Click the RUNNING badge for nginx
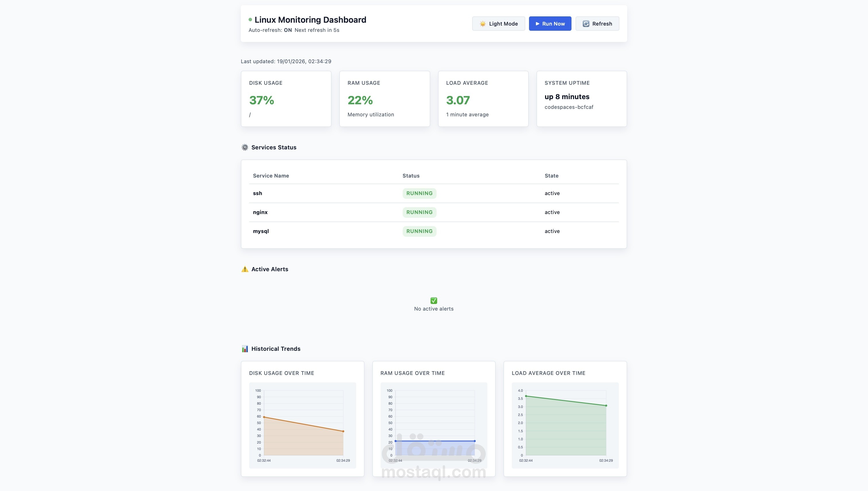Image resolution: width=868 pixels, height=491 pixels. pyautogui.click(x=419, y=212)
